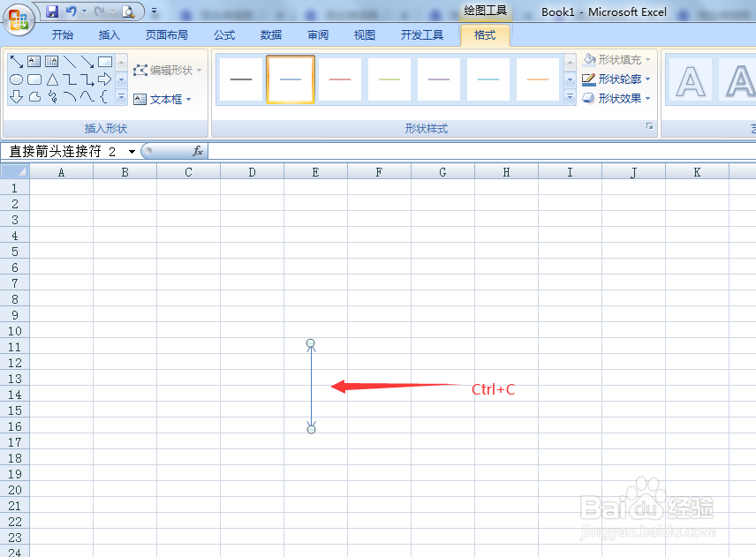Open the 数据 ribbon tab

(x=271, y=35)
